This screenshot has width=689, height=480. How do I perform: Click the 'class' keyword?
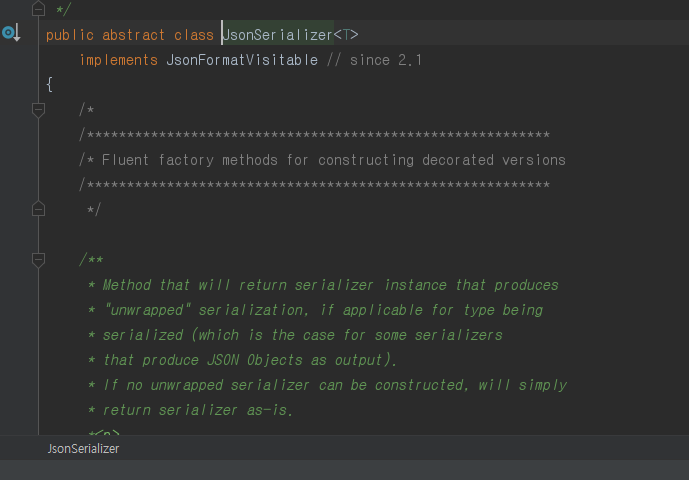194,35
